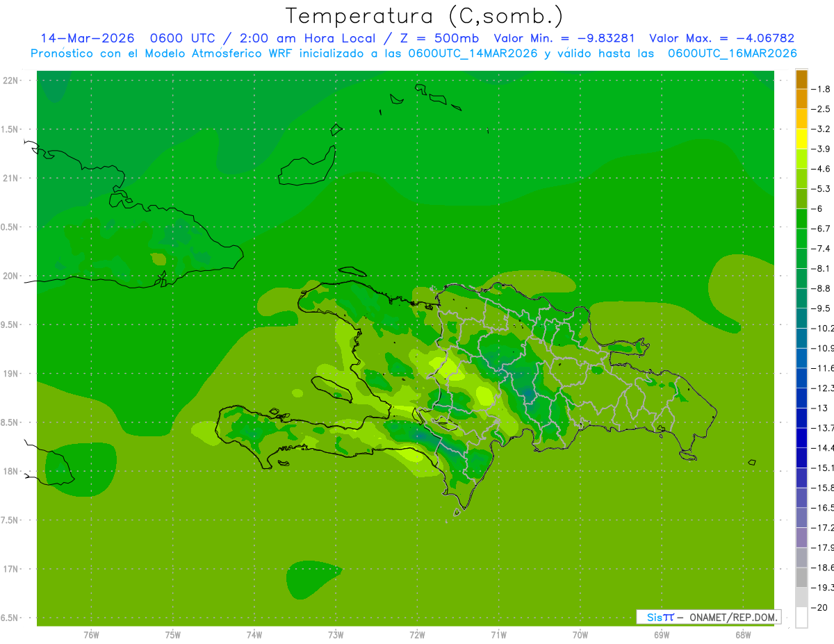Click the '17N' latitude label
The image size is (834, 644).
point(11,569)
